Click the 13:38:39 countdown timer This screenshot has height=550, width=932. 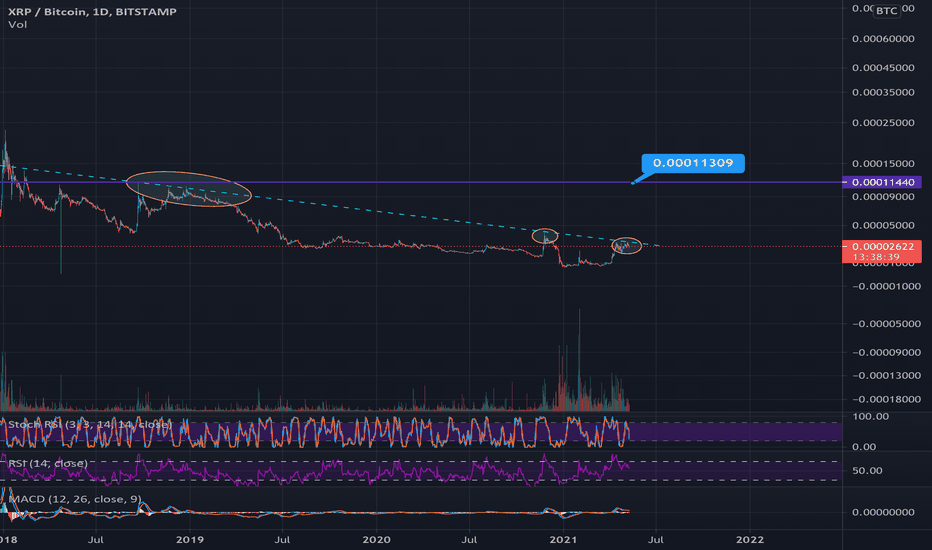[876, 257]
